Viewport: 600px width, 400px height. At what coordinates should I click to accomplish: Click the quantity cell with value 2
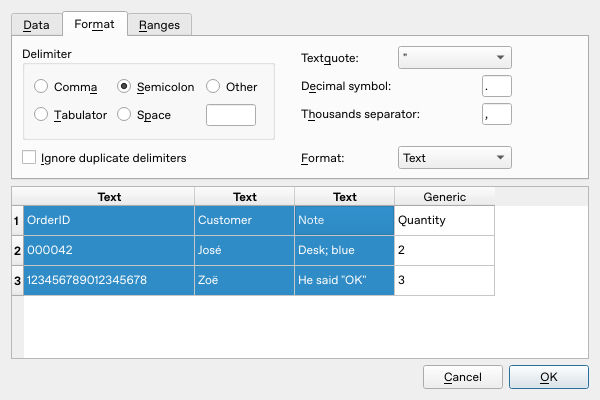point(444,250)
